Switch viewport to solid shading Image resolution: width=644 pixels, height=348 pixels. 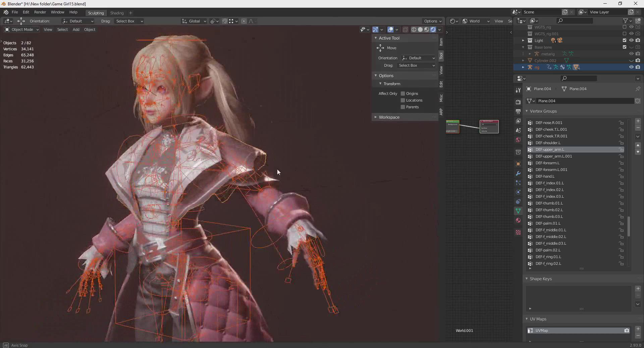(x=420, y=30)
